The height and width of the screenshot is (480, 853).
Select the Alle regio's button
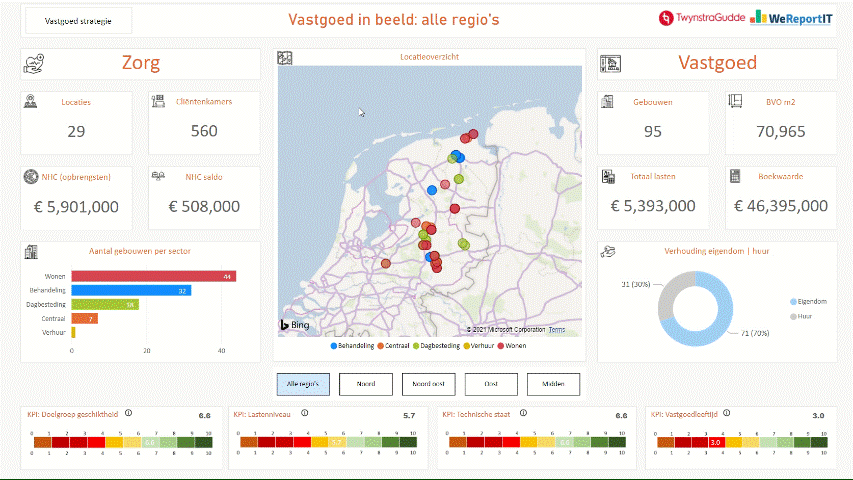tap(302, 384)
